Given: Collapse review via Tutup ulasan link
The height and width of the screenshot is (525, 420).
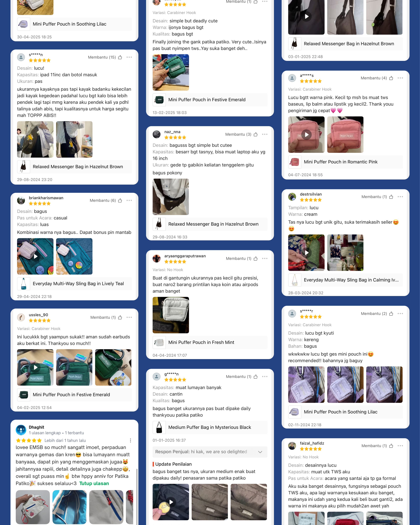Looking at the screenshot, I should pyautogui.click(x=94, y=483).
